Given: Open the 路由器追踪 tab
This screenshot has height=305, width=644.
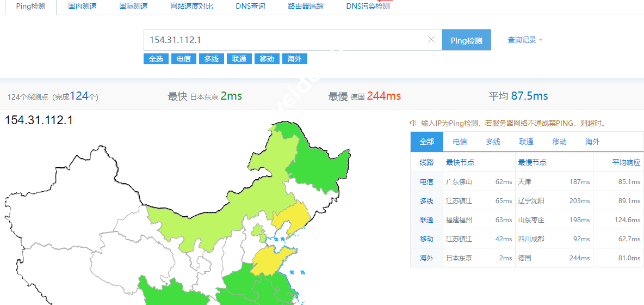Looking at the screenshot, I should click(x=306, y=7).
